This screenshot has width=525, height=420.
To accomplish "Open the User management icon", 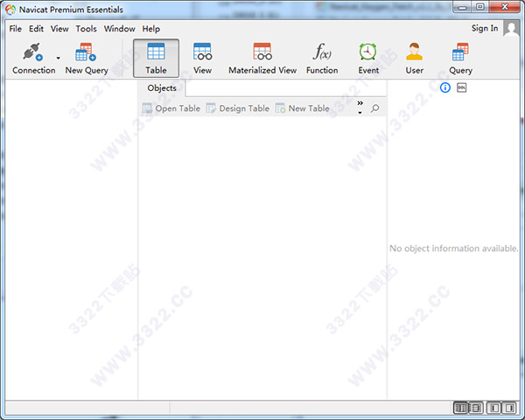I will pyautogui.click(x=415, y=59).
